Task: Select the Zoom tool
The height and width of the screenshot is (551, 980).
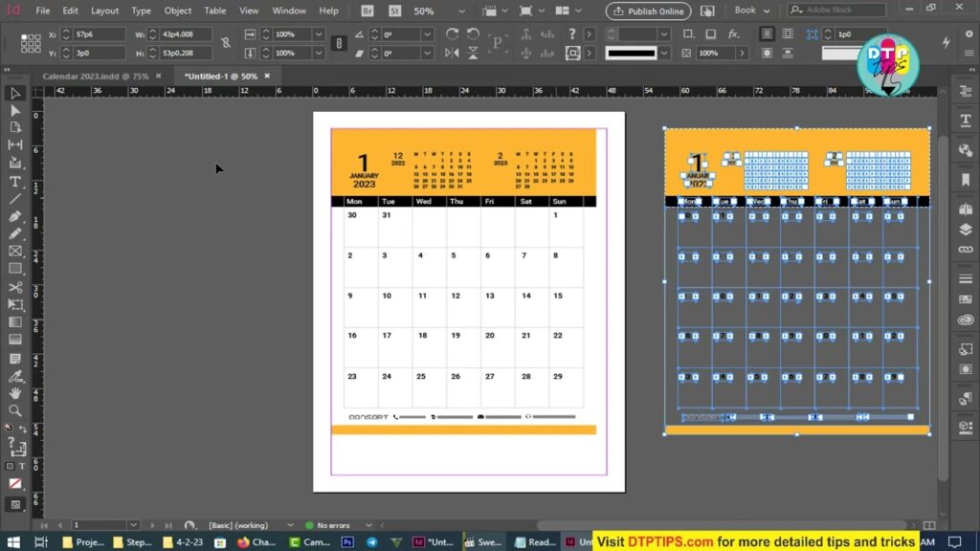Action: tap(14, 410)
